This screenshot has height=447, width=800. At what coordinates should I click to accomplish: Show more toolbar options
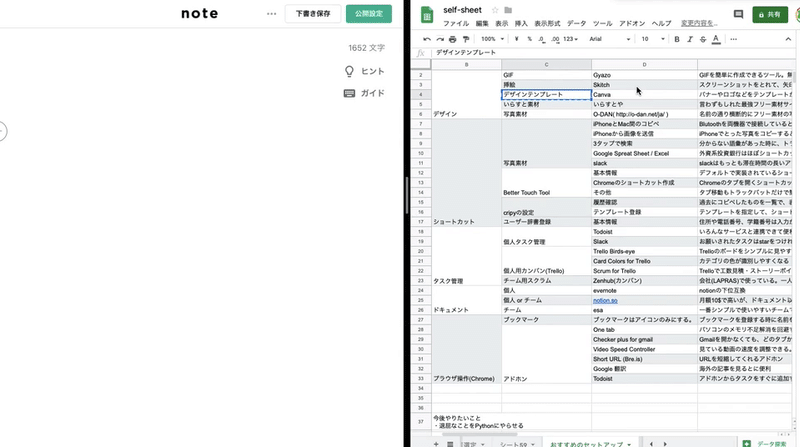733,39
